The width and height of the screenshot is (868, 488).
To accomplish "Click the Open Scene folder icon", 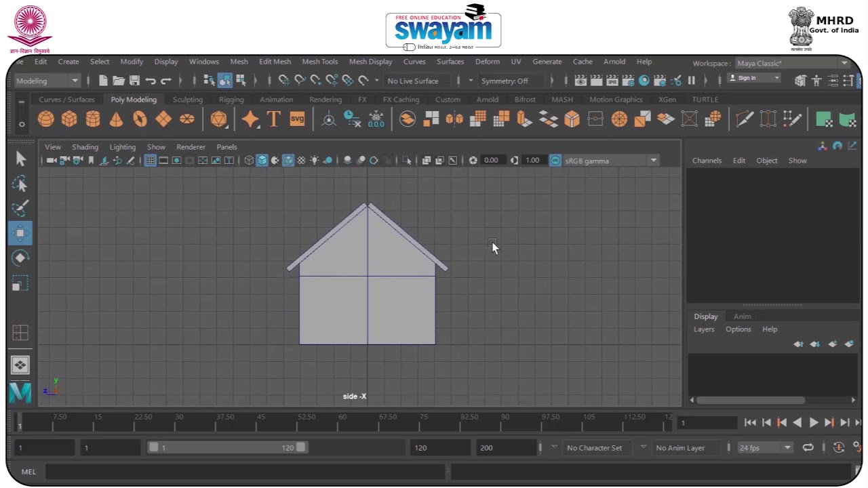I will (119, 81).
